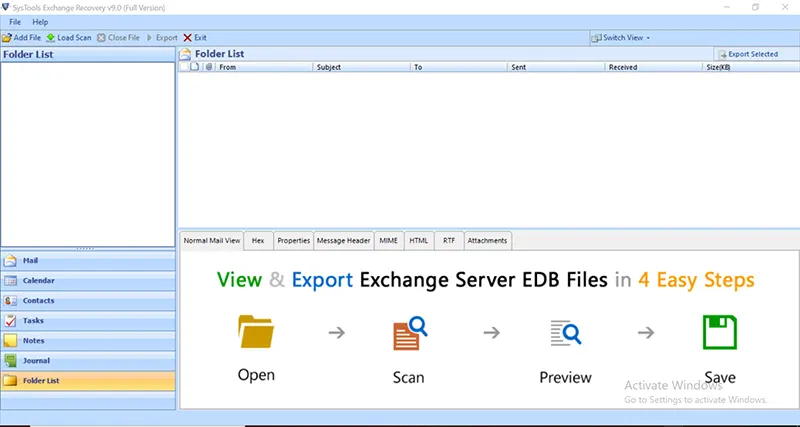Select the Mail section label
Image resolution: width=800 pixels, height=427 pixels.
tap(31, 261)
